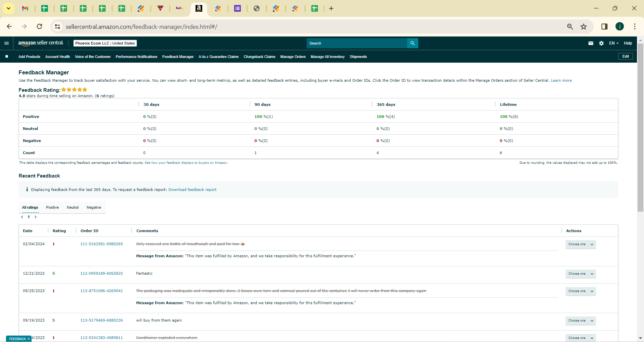The height and width of the screenshot is (342, 644).
Task: Click the search magnifier button
Action: pos(413,43)
